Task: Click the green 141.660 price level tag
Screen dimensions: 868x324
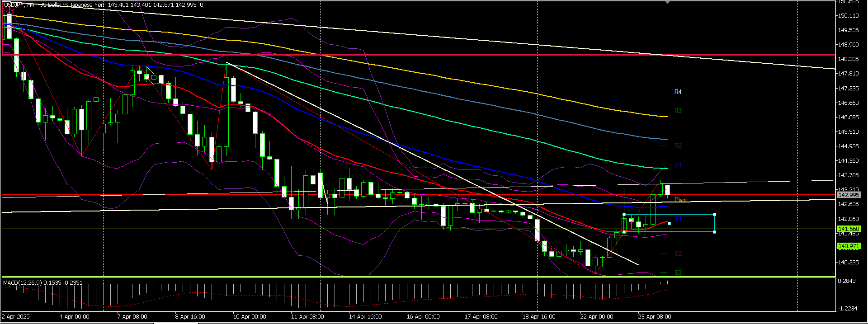Action: click(848, 229)
